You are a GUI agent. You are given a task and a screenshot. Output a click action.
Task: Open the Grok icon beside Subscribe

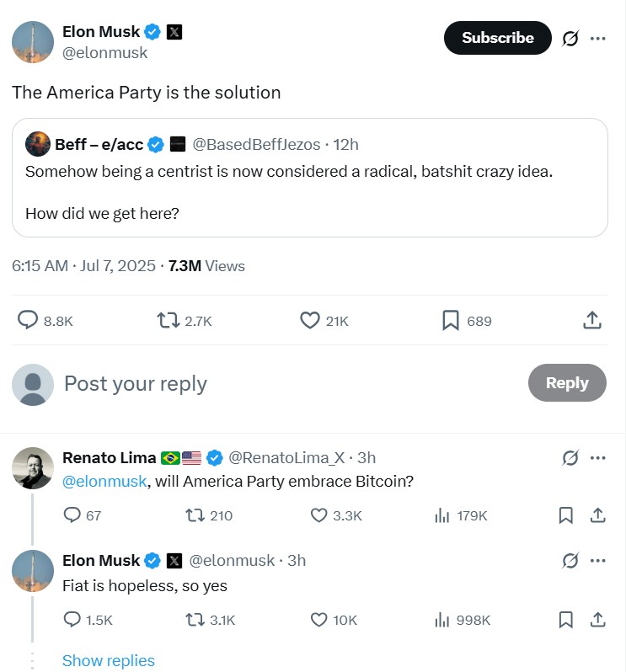pyautogui.click(x=570, y=39)
